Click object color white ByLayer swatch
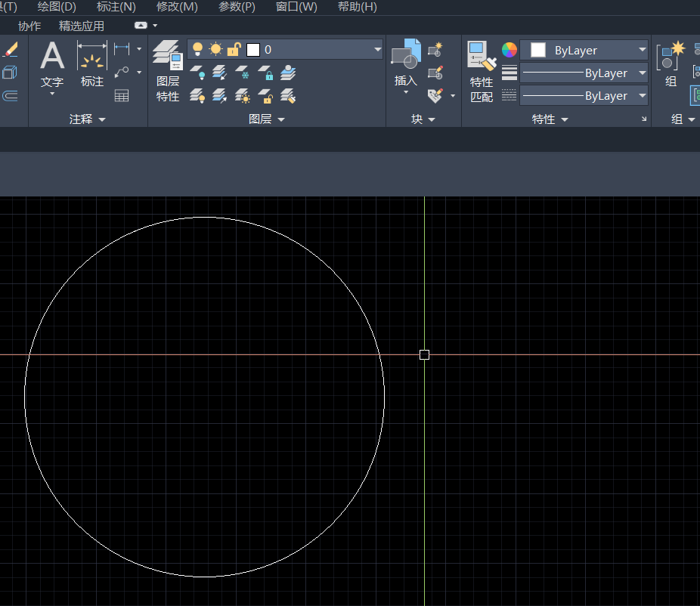Screen dimensions: 700x606 538,50
